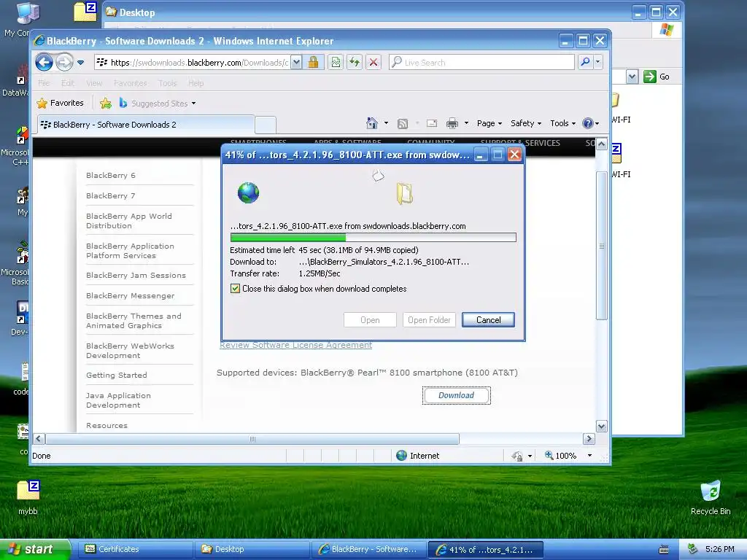
Task: Click the system tray clock 5:26 PM
Action: pyautogui.click(x=719, y=550)
